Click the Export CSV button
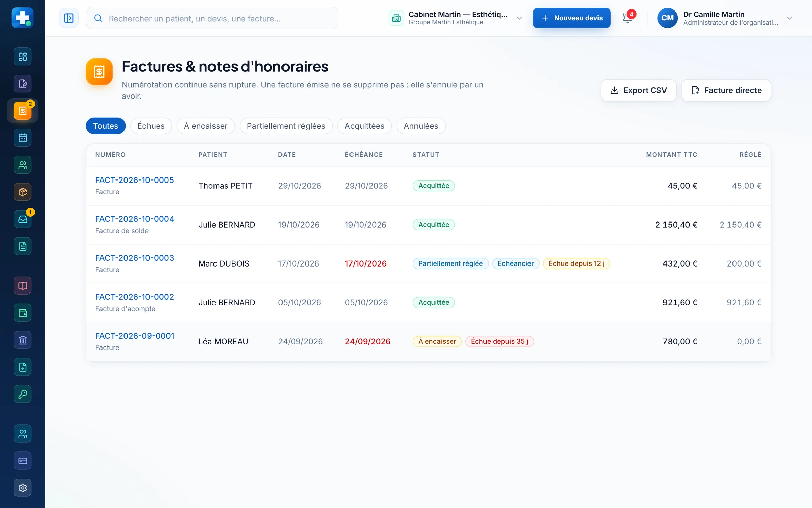 [x=638, y=90]
